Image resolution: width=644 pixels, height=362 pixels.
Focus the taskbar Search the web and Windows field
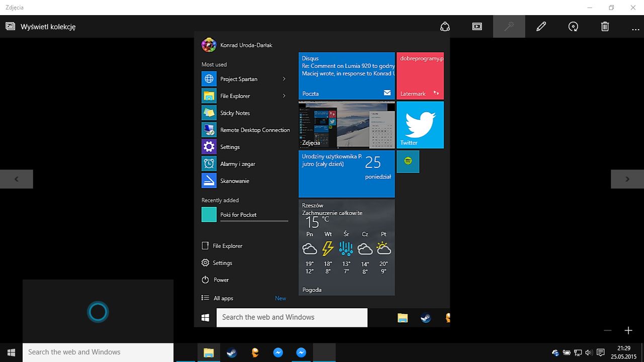click(98, 352)
